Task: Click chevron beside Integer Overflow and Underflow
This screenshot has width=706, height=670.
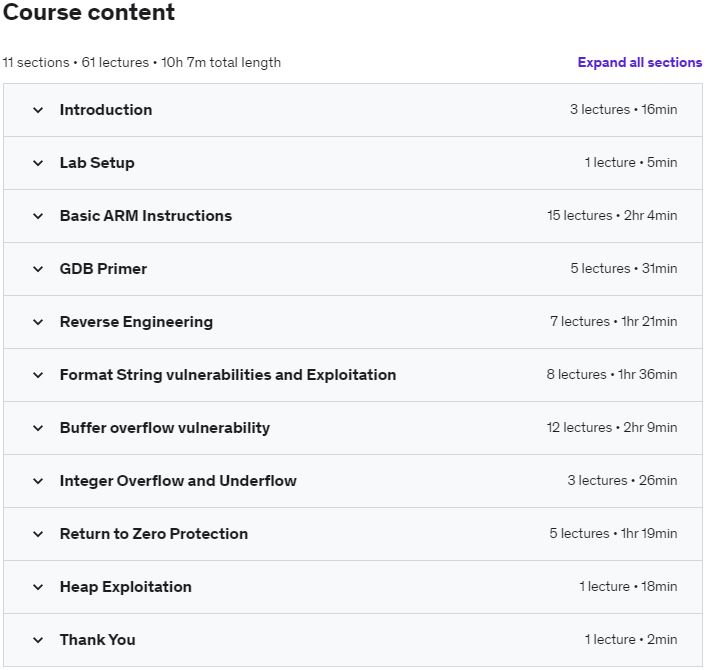Action: coord(38,481)
